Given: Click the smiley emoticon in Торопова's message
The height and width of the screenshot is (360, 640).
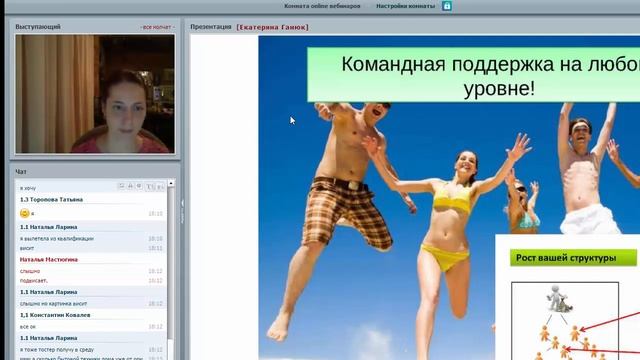Looking at the screenshot, I should pos(24,213).
